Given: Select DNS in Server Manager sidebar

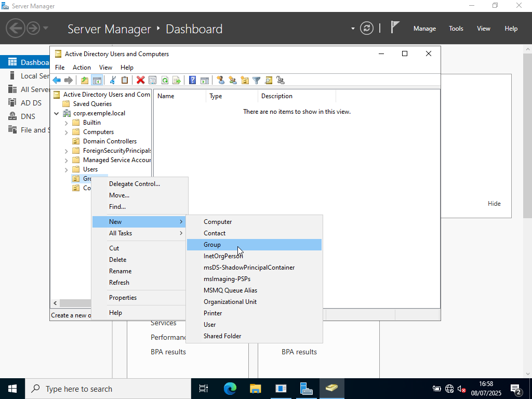Looking at the screenshot, I should pyautogui.click(x=25, y=116).
